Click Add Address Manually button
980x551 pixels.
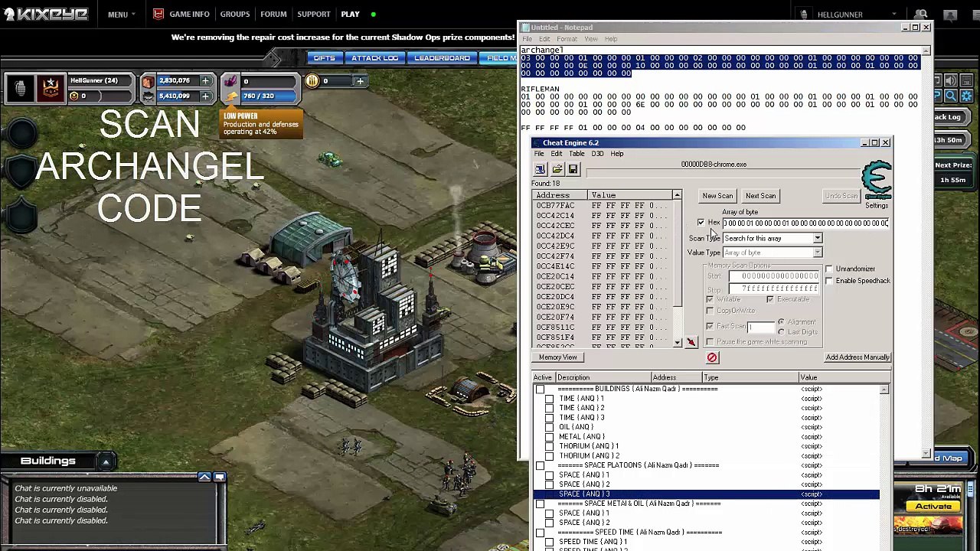pos(857,357)
